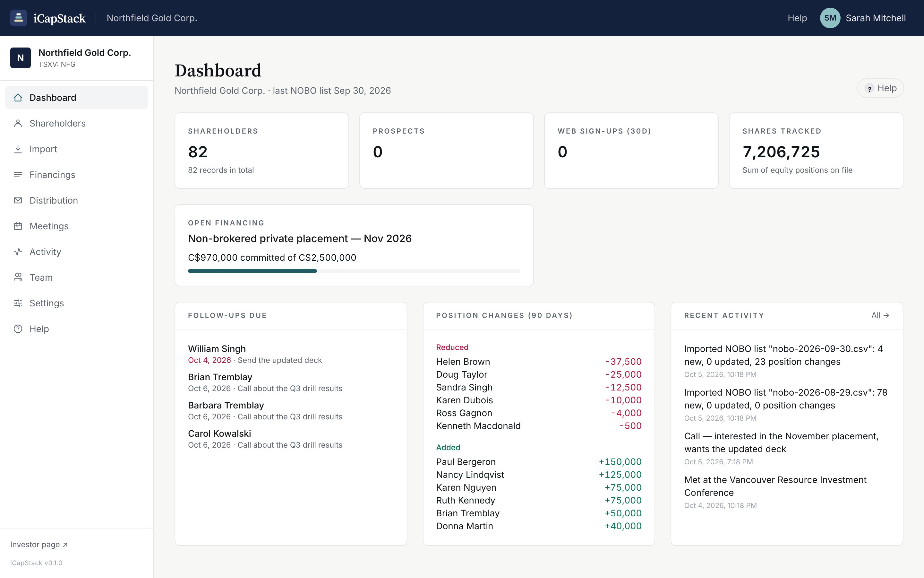924x578 pixels.
Task: Click the Shareholders person icon
Action: [x=18, y=123]
